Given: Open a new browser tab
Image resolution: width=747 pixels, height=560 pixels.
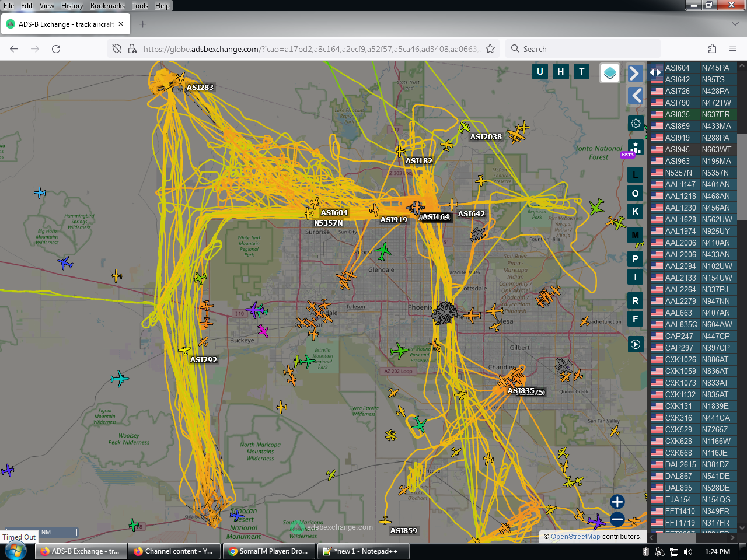Looking at the screenshot, I should 143,24.
